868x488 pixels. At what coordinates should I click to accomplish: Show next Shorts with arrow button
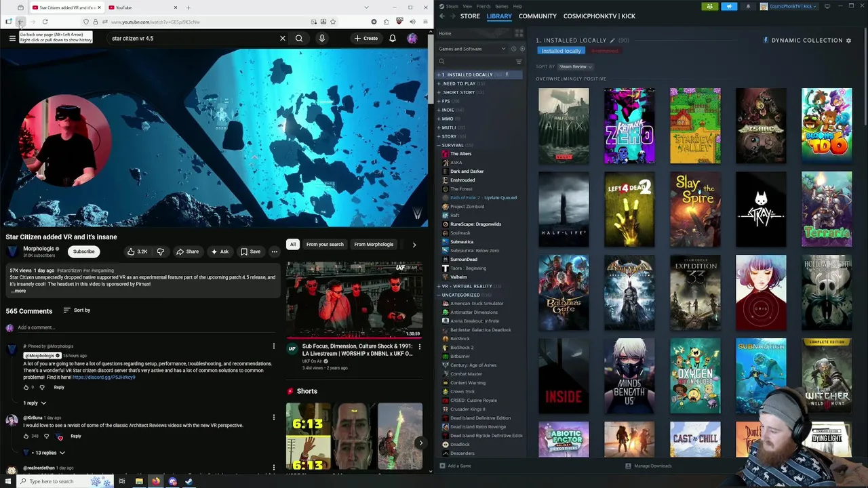coord(420,443)
